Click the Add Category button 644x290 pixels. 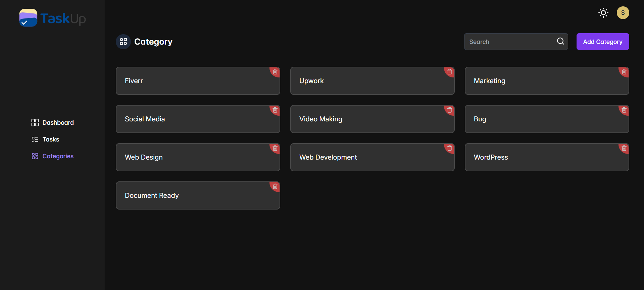603,42
